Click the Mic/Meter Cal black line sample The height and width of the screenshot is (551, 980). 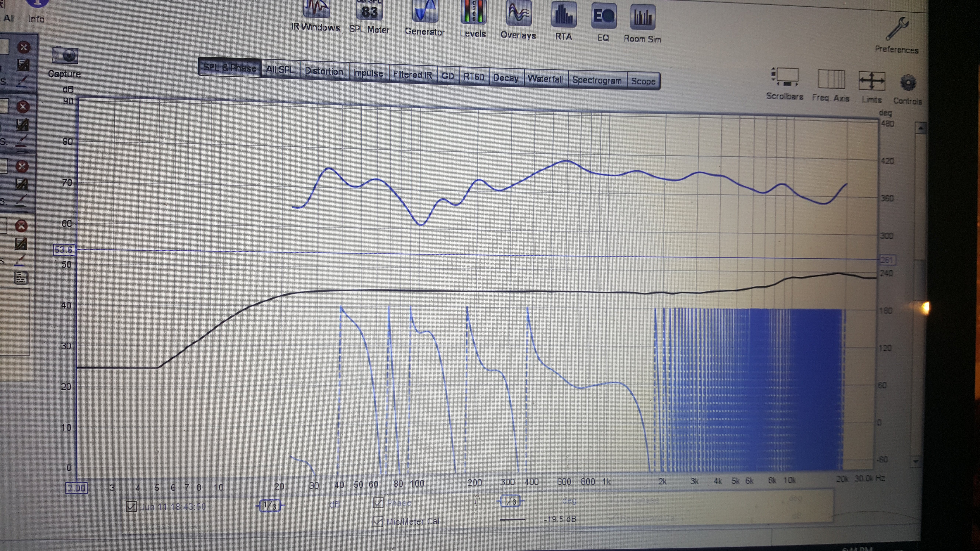click(x=512, y=519)
